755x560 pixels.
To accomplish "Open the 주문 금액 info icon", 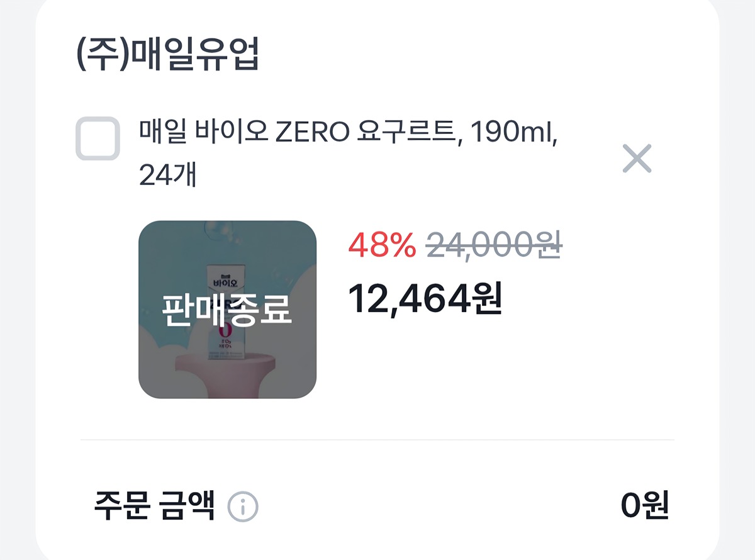I will coord(243,506).
